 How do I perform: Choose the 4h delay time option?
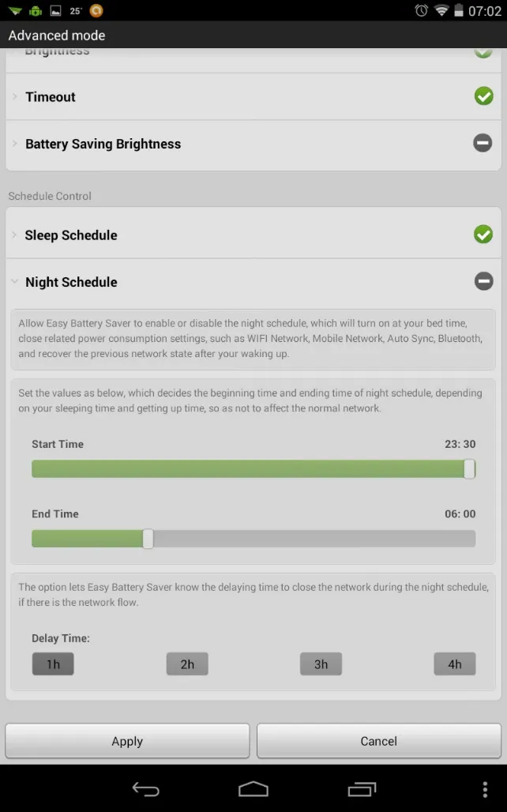pyautogui.click(x=455, y=664)
